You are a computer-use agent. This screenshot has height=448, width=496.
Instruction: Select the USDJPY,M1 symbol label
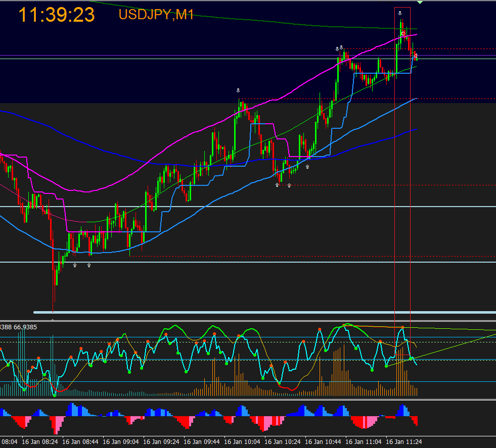pos(156,15)
